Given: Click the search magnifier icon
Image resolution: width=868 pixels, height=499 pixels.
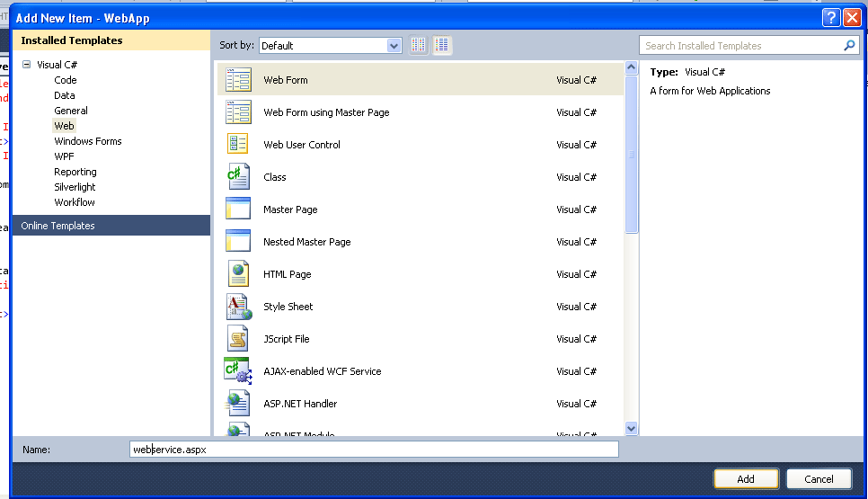Looking at the screenshot, I should tap(848, 46).
